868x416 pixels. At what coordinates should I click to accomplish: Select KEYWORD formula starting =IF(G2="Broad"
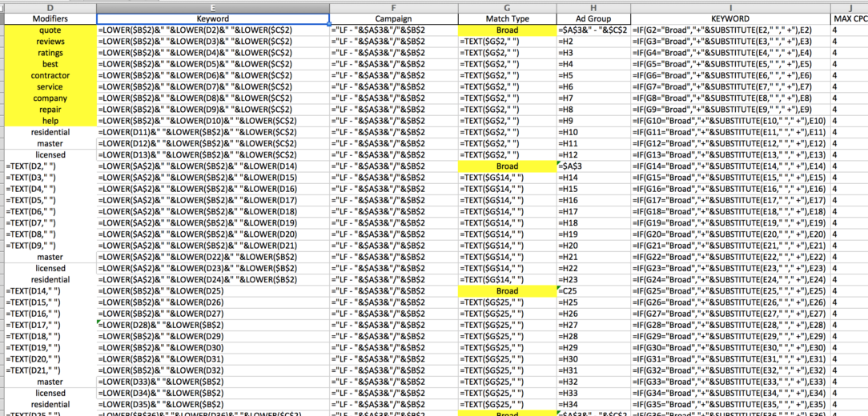[x=730, y=30]
